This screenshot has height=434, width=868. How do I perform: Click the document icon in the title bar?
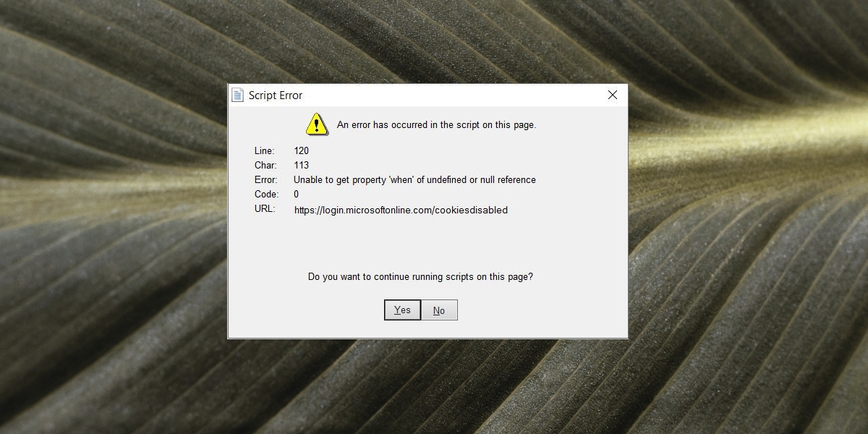pyautogui.click(x=237, y=95)
